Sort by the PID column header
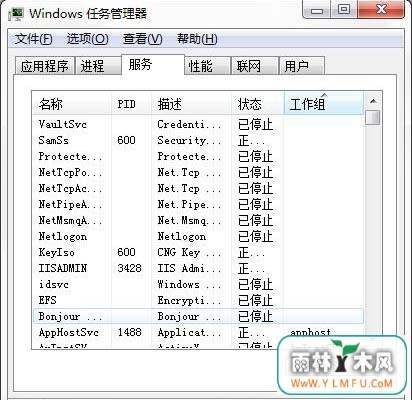The height and width of the screenshot is (400, 412). (131, 104)
